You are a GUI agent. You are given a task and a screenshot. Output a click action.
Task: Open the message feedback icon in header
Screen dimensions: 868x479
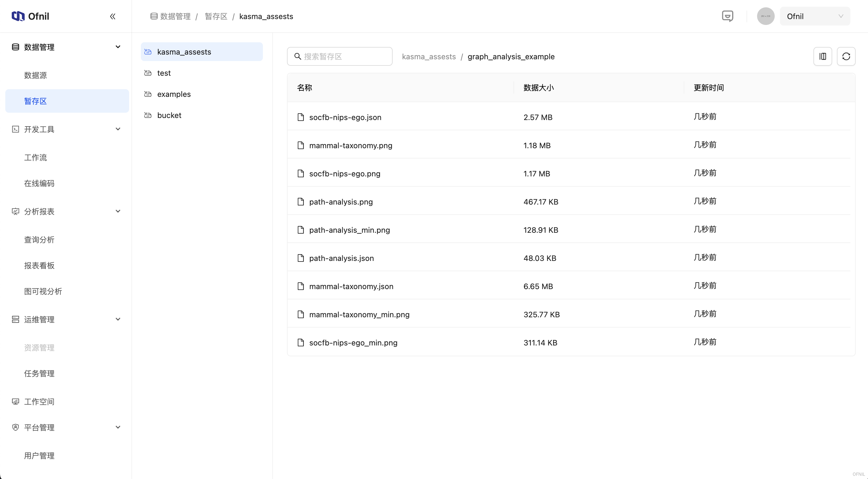point(727,16)
